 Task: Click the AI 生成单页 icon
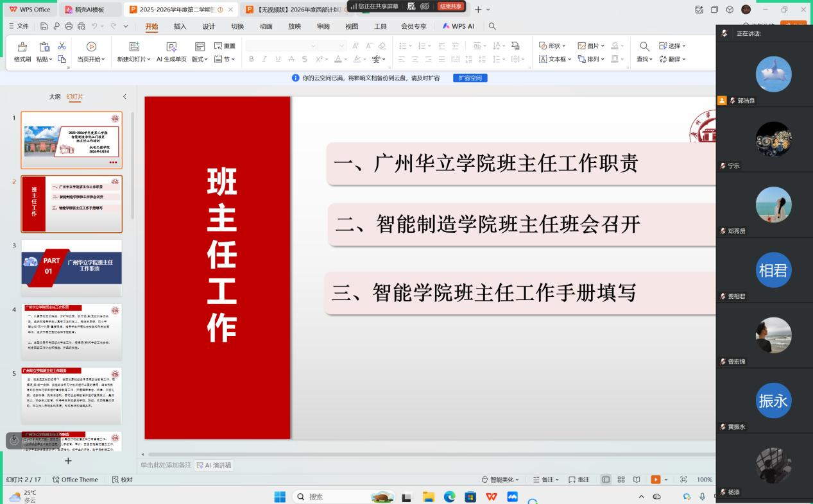[x=171, y=47]
